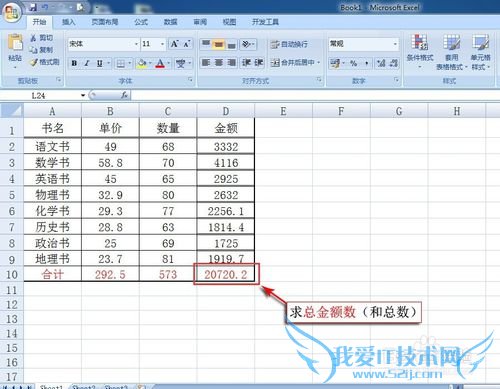Image resolution: width=500 pixels, height=389 pixels.
Task: Expand the Borders dropdown arrow
Action: [130, 63]
